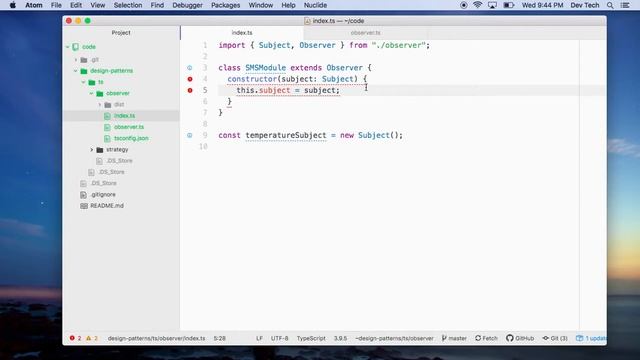This screenshot has height=360, width=640.
Task: Open the Selection menu
Action: pyautogui.click(x=128, y=5)
